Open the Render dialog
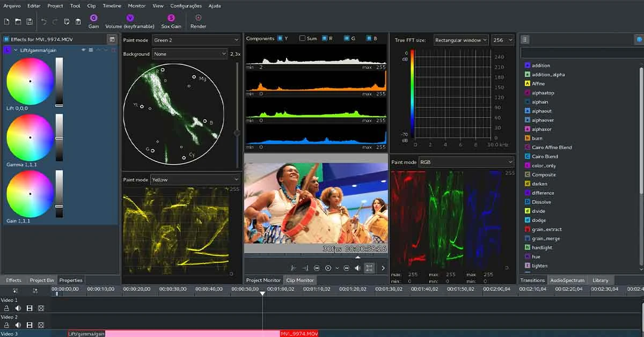 coord(198,21)
